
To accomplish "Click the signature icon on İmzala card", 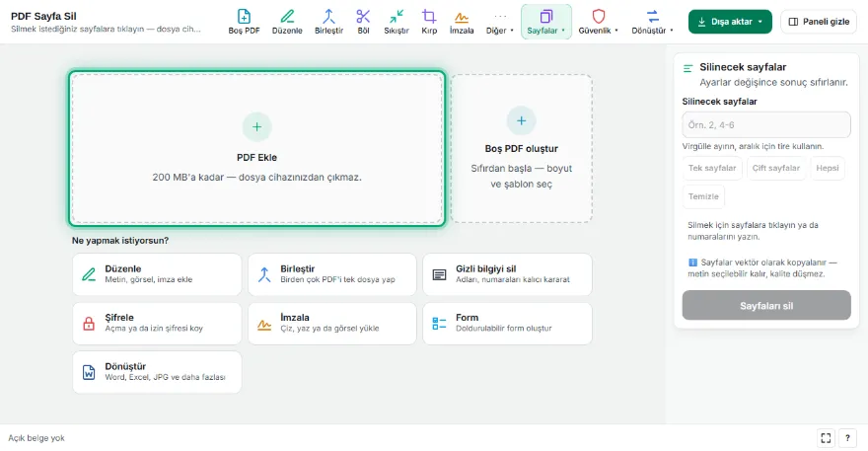I will point(264,325).
